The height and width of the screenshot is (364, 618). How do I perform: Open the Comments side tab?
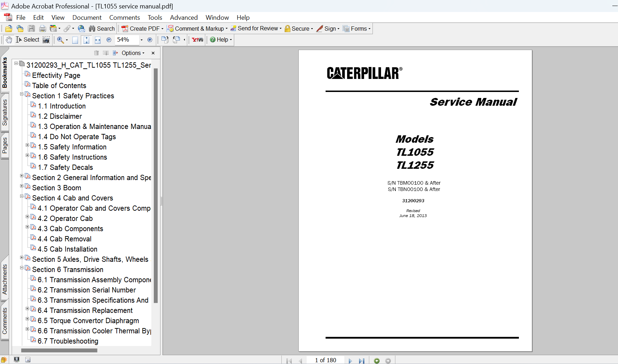5,321
